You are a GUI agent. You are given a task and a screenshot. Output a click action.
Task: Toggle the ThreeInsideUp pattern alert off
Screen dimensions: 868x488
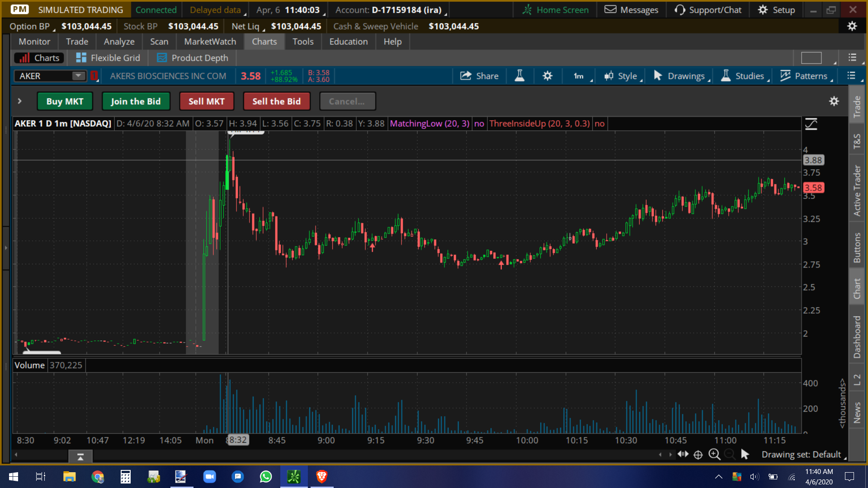(600, 123)
